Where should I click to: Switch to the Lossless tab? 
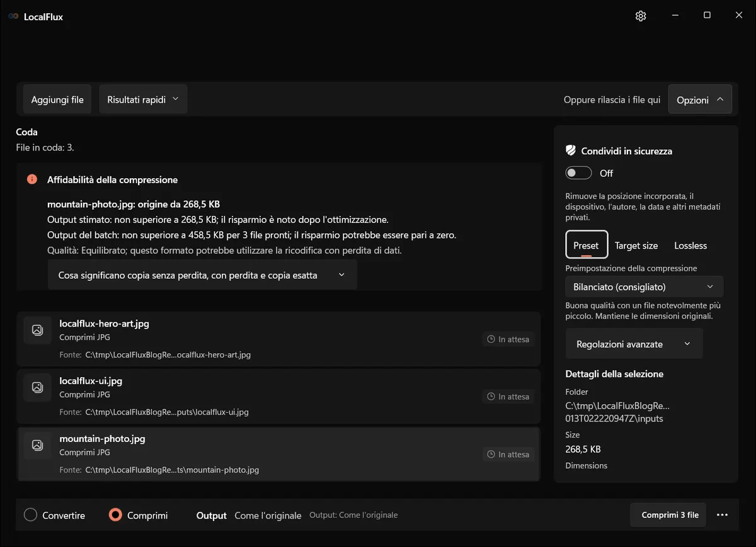(x=690, y=245)
